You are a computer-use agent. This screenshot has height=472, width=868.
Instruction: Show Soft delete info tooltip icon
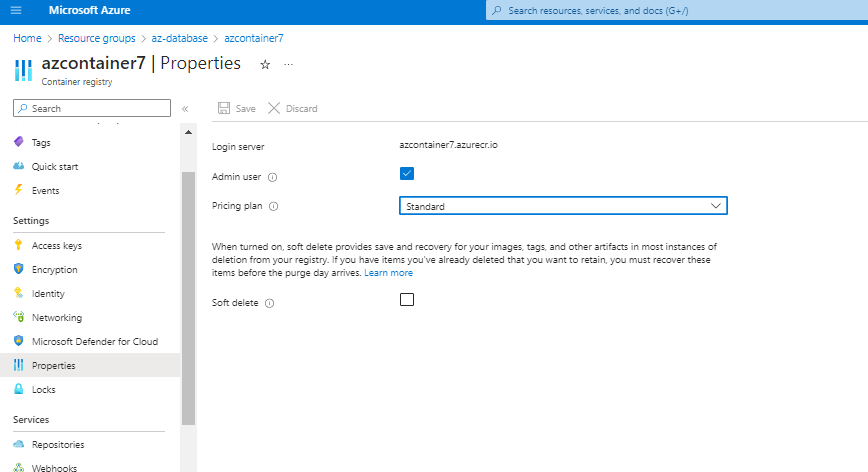coord(270,303)
